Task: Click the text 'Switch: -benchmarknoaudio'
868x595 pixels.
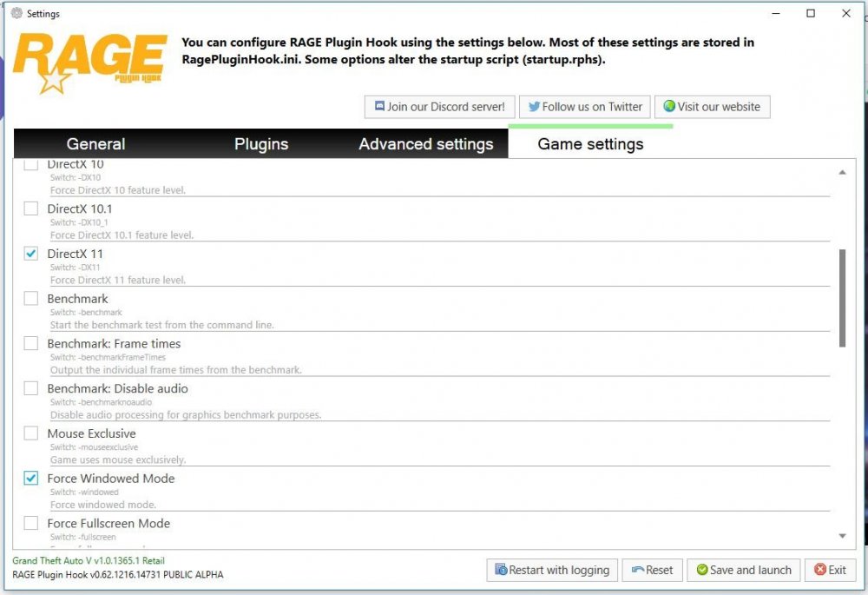Action: click(101, 402)
